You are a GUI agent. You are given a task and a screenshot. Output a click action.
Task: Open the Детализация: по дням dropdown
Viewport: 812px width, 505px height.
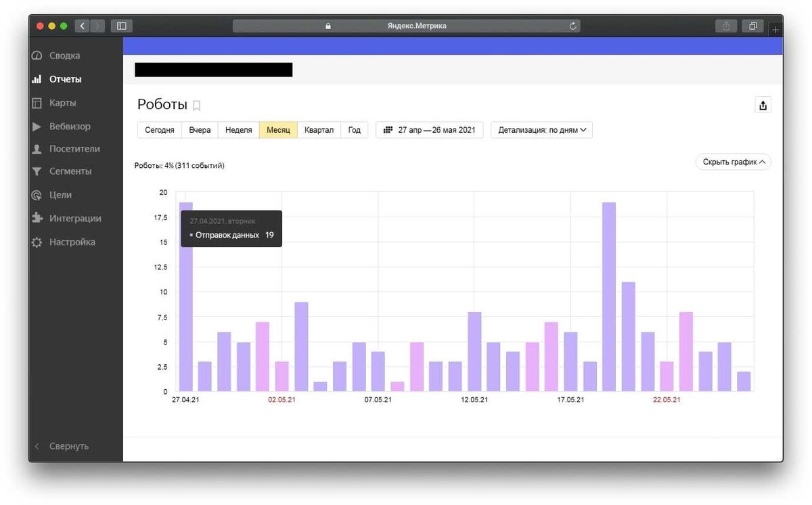pos(541,130)
